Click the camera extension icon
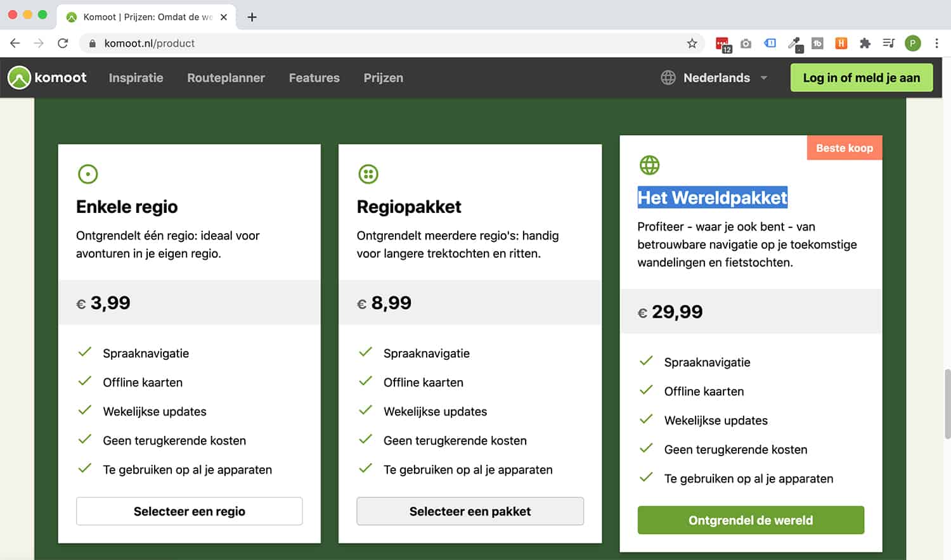Screen dimensions: 951x560 (x=746, y=43)
